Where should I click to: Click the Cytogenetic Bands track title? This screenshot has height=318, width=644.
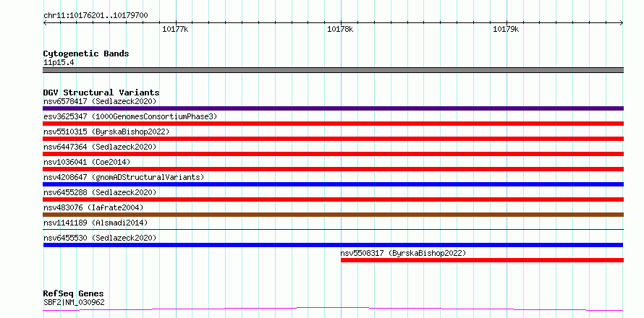(86, 53)
